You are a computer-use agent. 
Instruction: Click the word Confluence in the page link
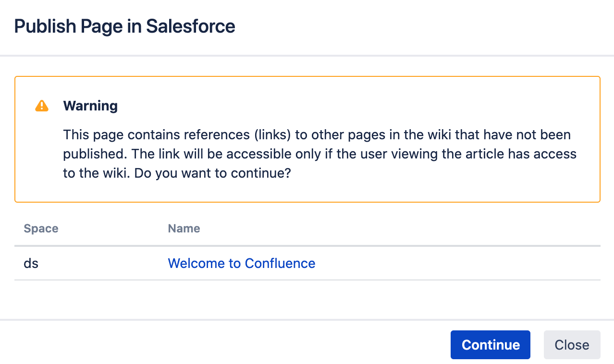click(280, 263)
